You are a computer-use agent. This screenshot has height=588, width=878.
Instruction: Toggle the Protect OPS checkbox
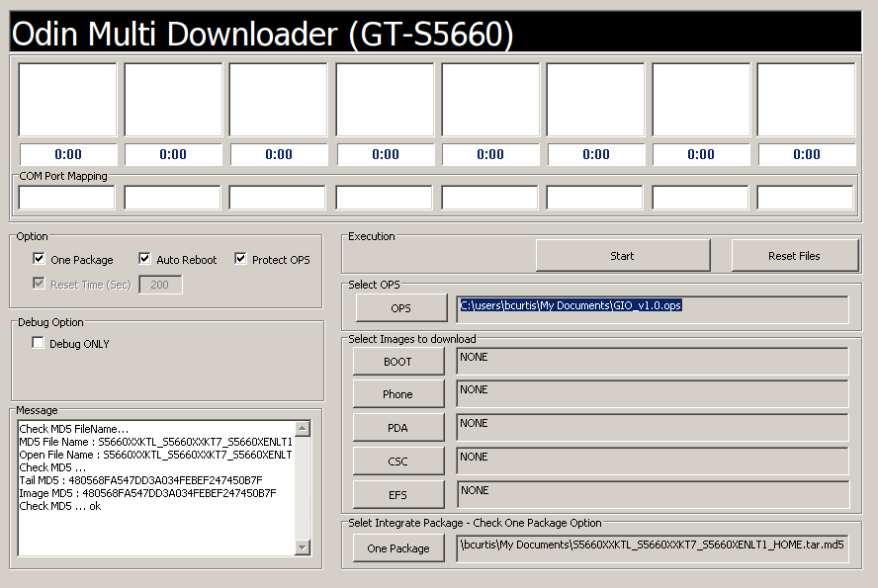click(x=240, y=259)
